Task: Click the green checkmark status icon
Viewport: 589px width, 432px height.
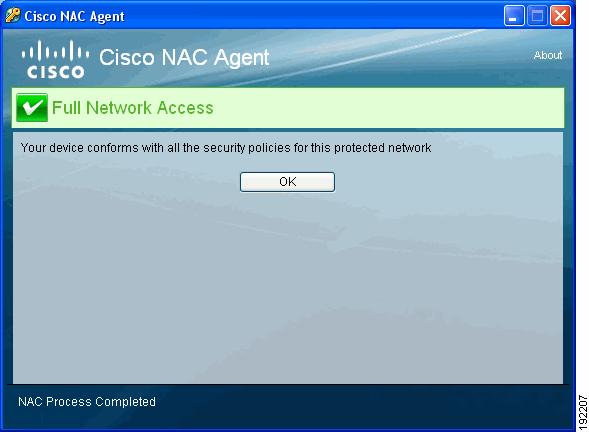Action: pos(32,107)
